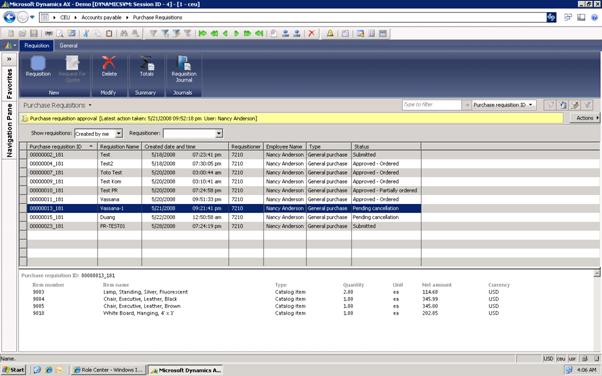Go to next record green arrow
The height and width of the screenshot is (376, 602).
click(x=236, y=33)
